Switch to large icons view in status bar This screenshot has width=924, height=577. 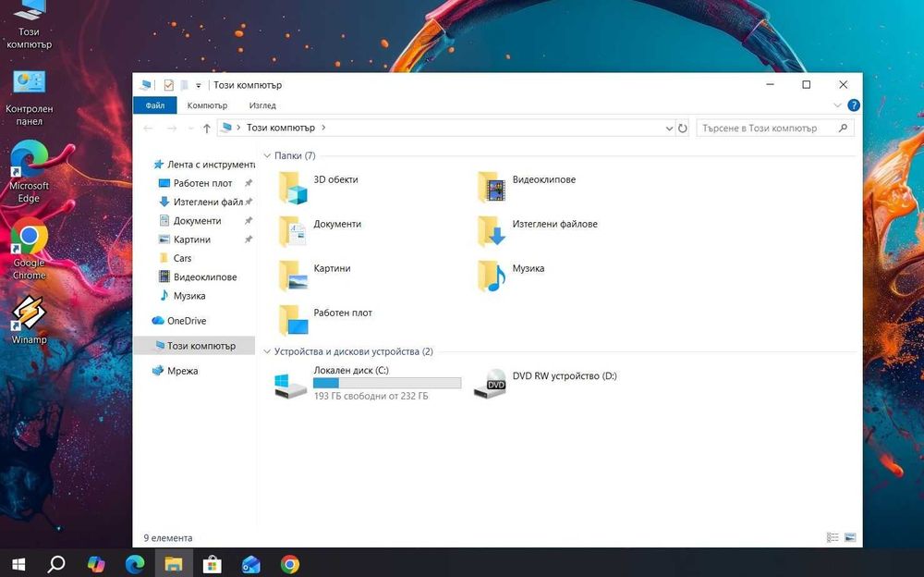point(850,537)
